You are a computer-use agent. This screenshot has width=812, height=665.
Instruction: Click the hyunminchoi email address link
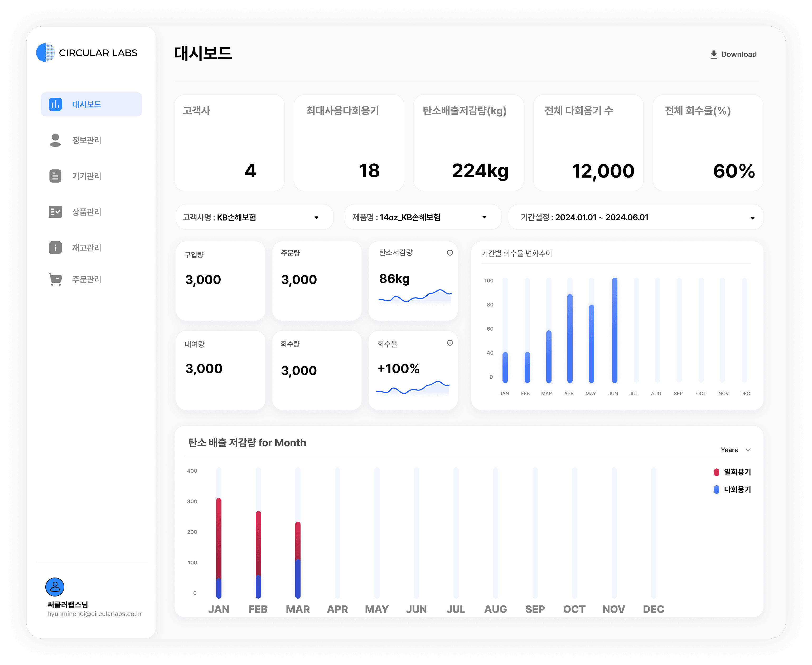click(94, 614)
